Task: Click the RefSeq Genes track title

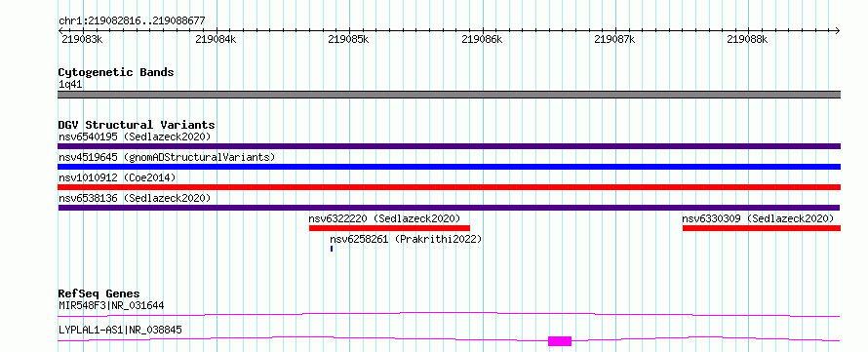Action: pyautogui.click(x=99, y=293)
